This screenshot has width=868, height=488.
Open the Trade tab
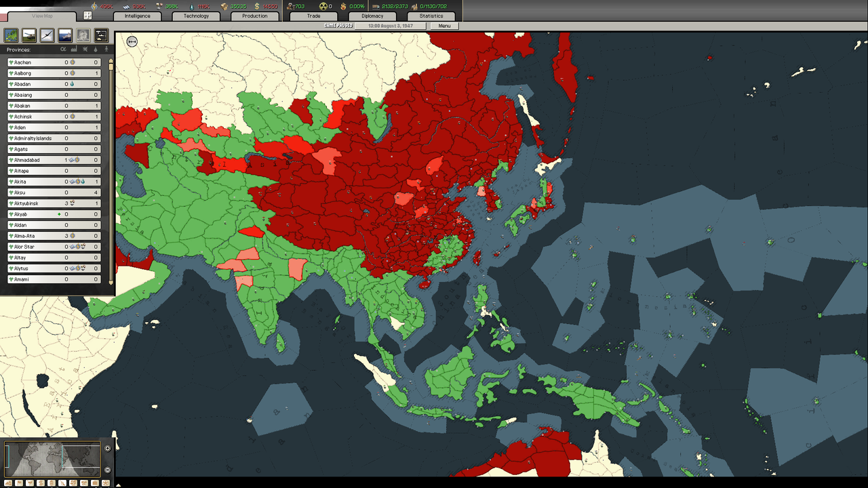coord(313,16)
